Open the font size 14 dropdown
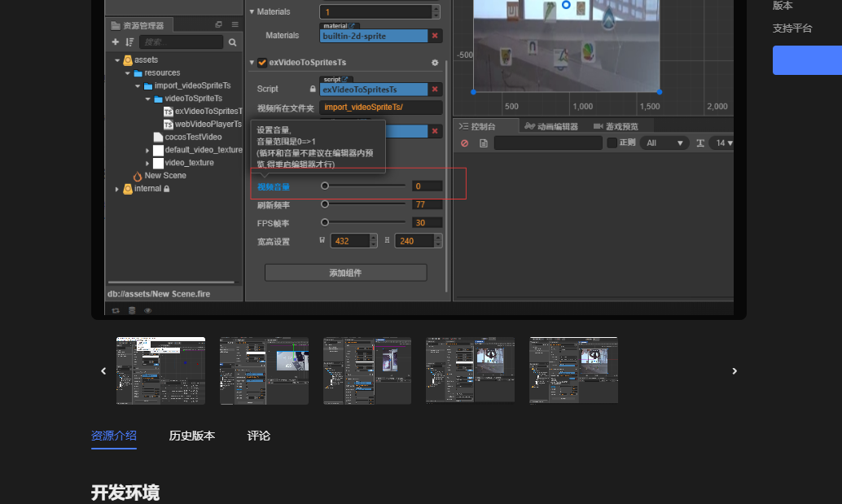842x504 pixels. pyautogui.click(x=723, y=143)
